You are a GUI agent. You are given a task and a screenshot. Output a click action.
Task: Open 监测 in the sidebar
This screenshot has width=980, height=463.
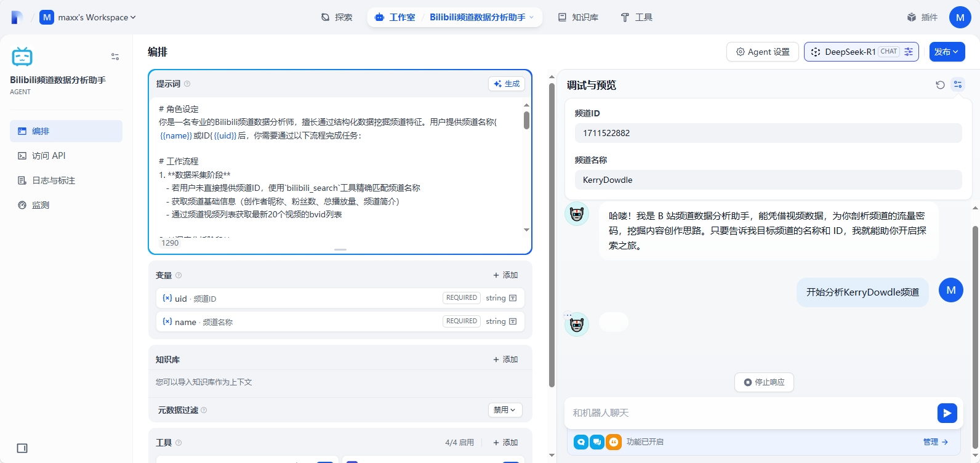(x=66, y=205)
